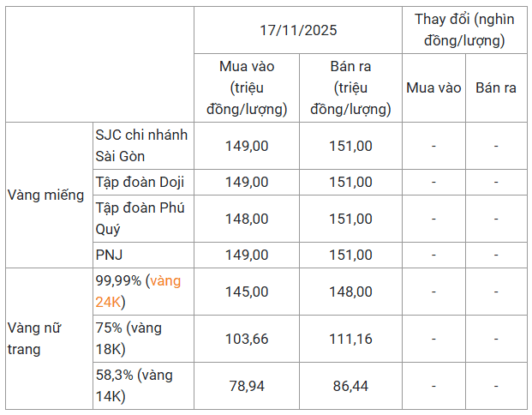This screenshot has height=415, width=532.
Task: Click the "Bán ra (triệu đồng/lượng)" column header
Action: click(350, 87)
